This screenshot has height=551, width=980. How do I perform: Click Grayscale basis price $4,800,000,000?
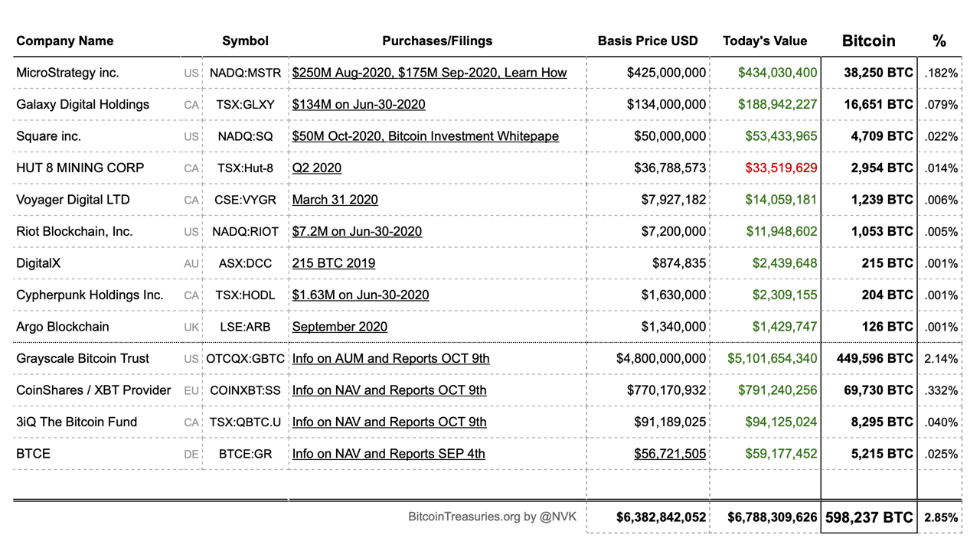[661, 358]
